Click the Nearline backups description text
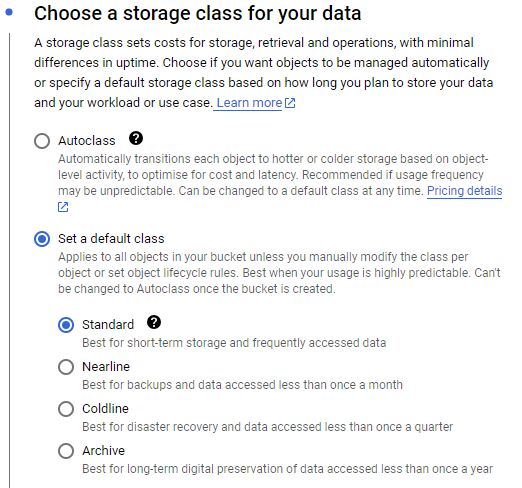 [x=242, y=385]
